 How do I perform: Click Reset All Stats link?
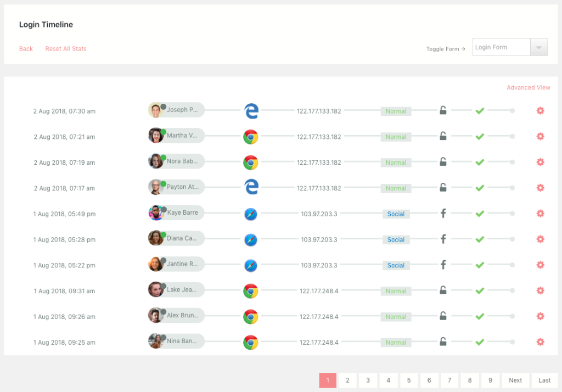[x=66, y=49]
